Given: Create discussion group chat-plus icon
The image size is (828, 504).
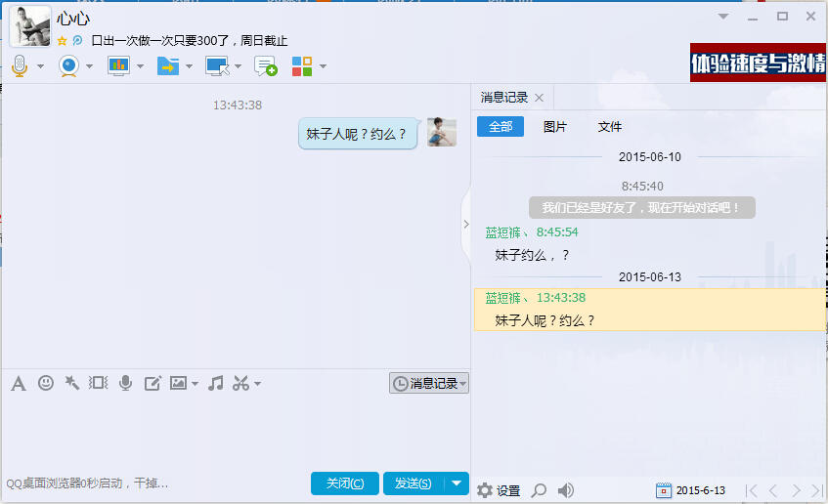Looking at the screenshot, I should click(266, 66).
